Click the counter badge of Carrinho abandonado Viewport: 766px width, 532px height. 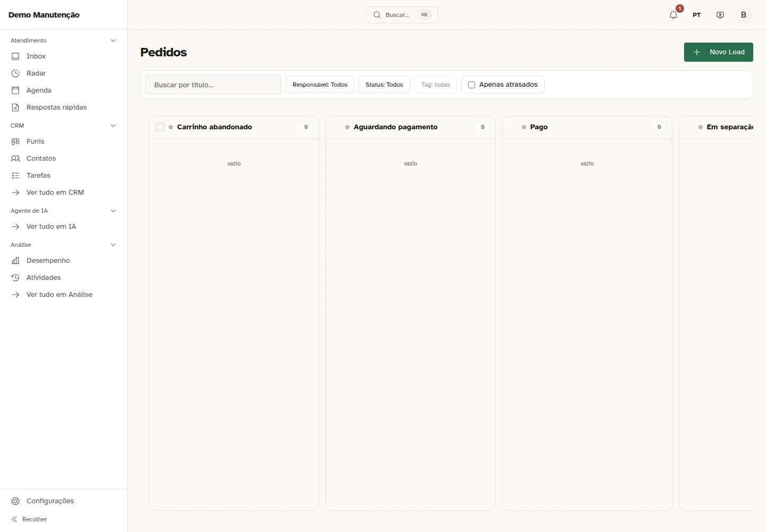point(306,127)
